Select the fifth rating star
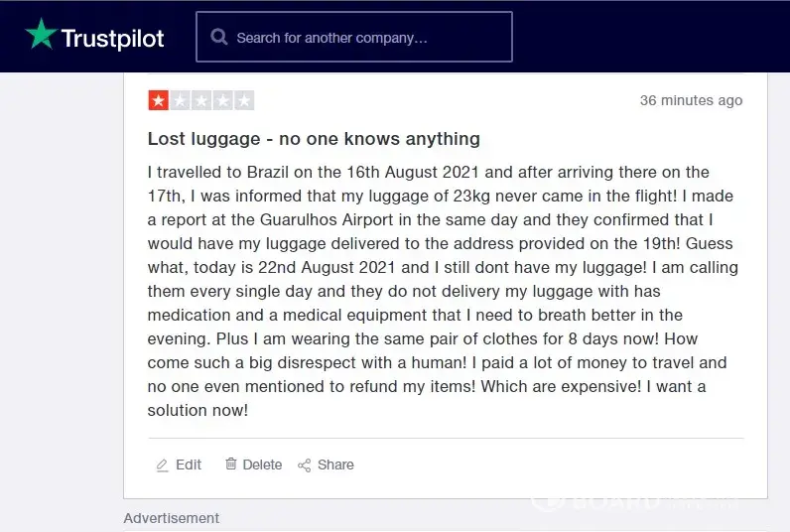The image size is (790, 532). 244,100
